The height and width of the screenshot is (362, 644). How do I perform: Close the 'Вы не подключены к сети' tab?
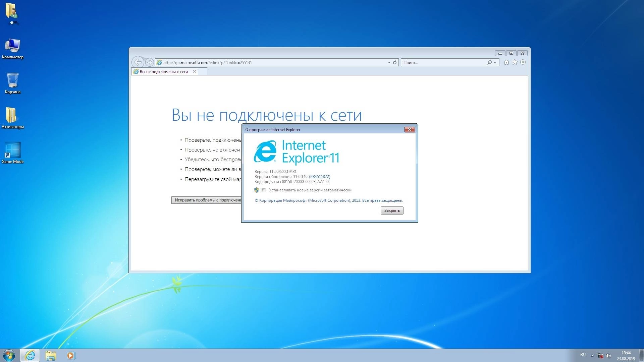(194, 71)
